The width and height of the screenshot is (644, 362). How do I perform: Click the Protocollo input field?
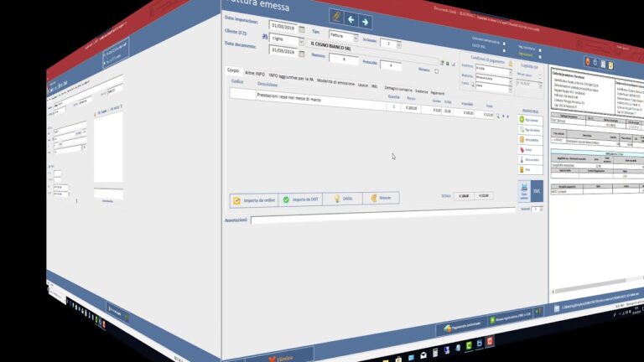pyautogui.click(x=391, y=65)
